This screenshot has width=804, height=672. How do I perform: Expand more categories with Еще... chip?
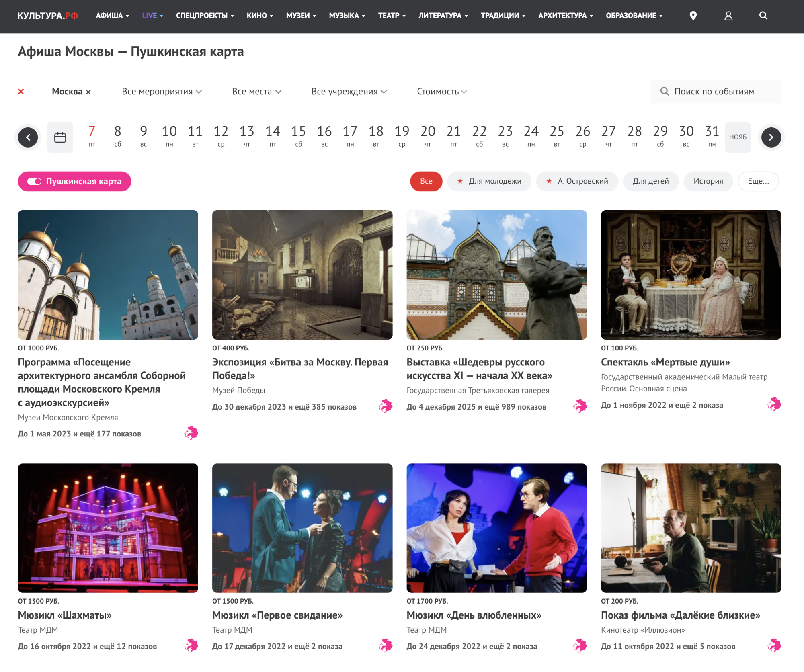pos(758,181)
